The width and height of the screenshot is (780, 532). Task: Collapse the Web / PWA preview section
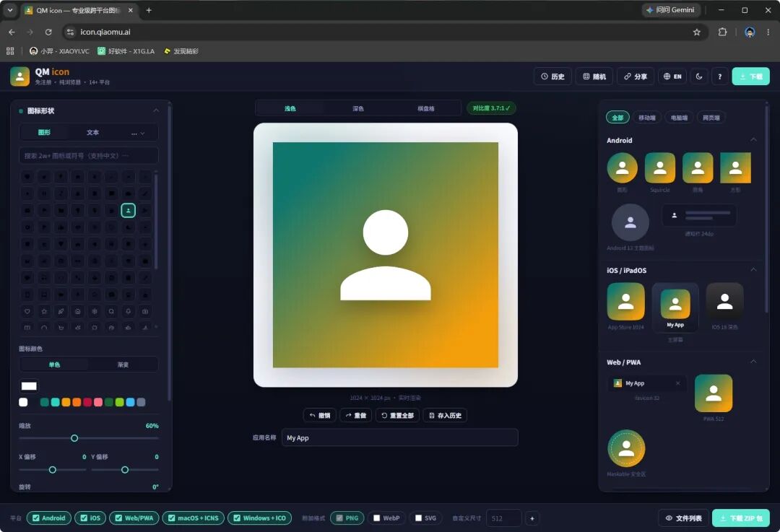[753, 362]
